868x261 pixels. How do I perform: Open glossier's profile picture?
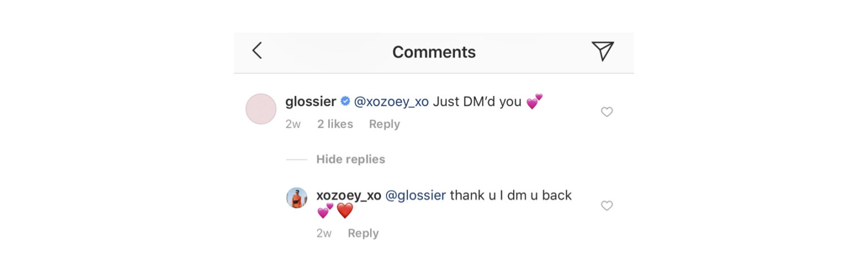click(x=261, y=109)
